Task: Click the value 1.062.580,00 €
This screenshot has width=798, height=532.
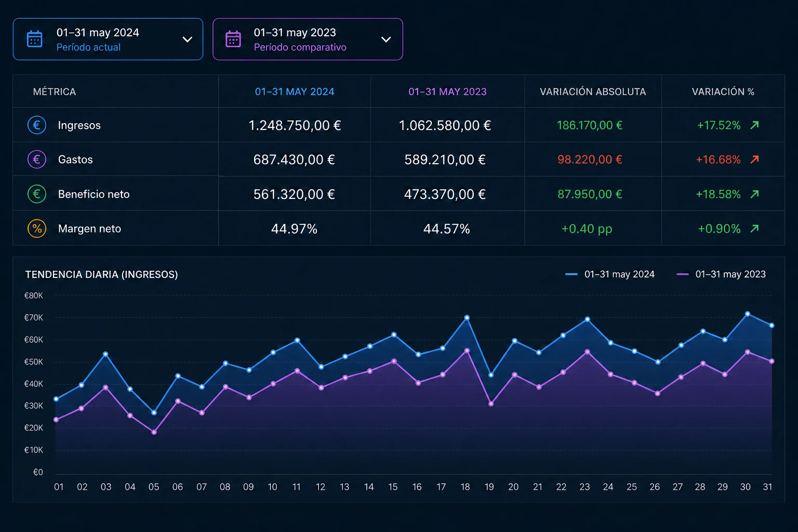Action: point(445,125)
